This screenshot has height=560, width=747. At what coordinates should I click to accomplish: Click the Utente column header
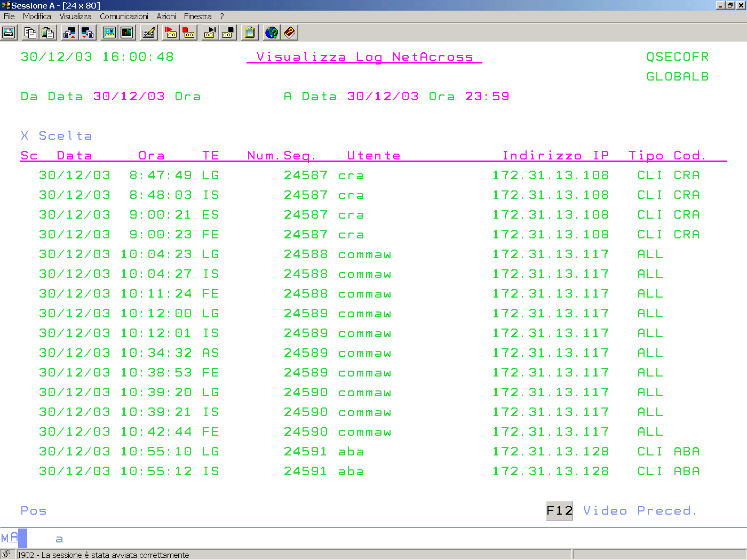374,156
